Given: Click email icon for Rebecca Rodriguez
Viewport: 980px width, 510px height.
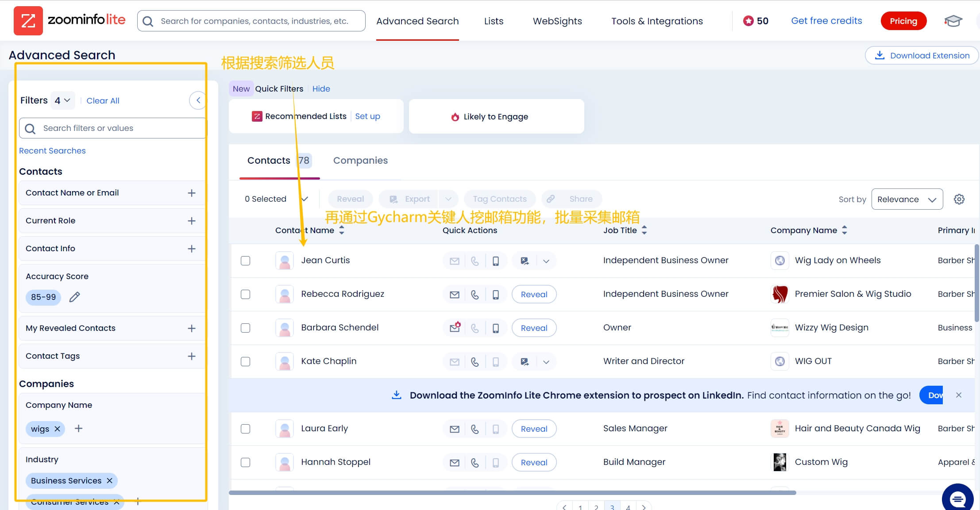Looking at the screenshot, I should tap(455, 295).
